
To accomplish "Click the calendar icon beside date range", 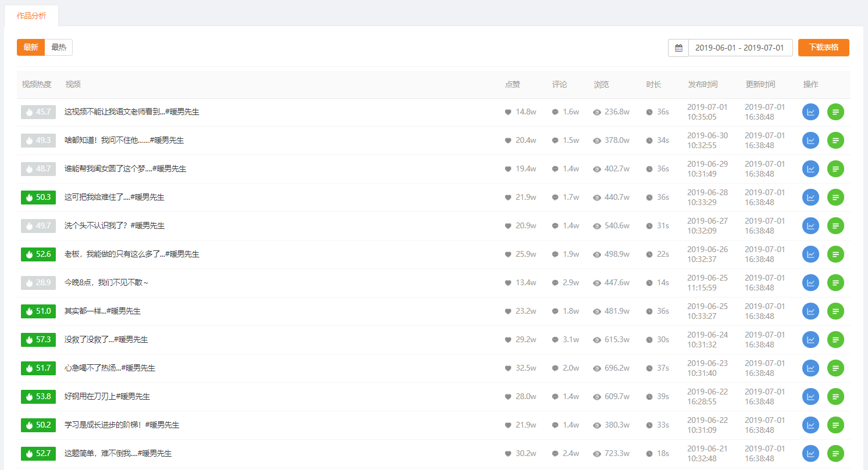I will point(678,48).
